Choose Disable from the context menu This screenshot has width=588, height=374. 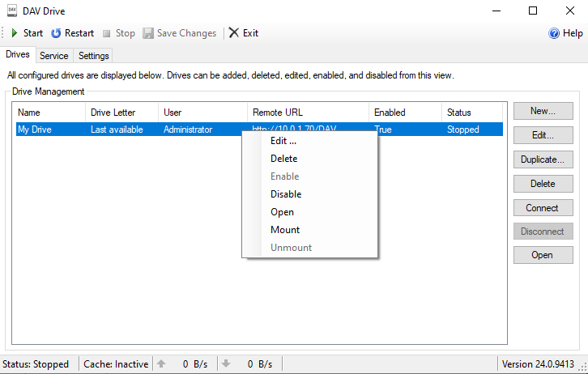tap(286, 194)
